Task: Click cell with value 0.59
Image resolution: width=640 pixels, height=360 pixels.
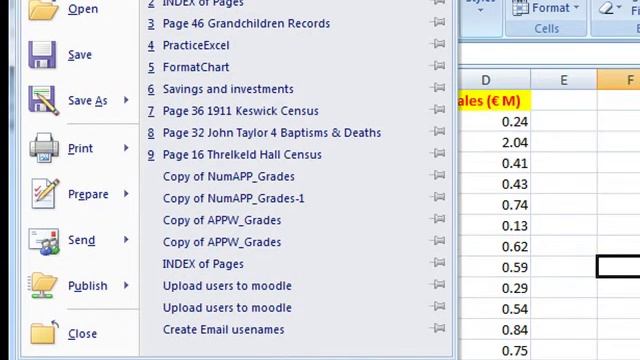Action: click(494, 267)
